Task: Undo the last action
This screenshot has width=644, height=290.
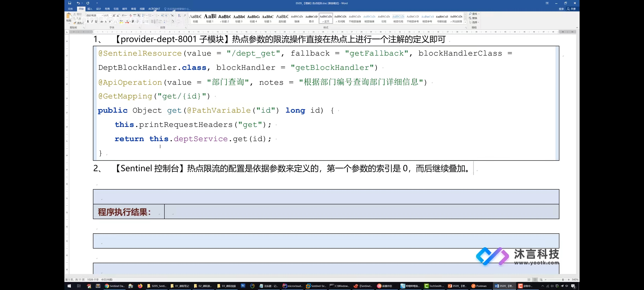Action: pyautogui.click(x=78, y=3)
